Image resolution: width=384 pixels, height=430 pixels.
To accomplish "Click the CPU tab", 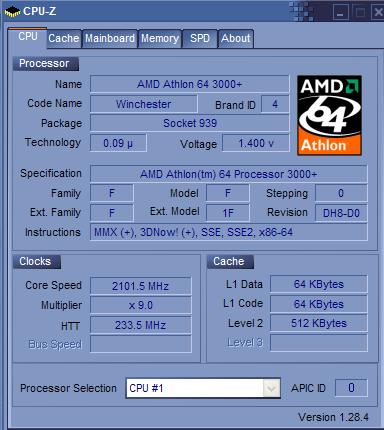I will pyautogui.click(x=28, y=37).
